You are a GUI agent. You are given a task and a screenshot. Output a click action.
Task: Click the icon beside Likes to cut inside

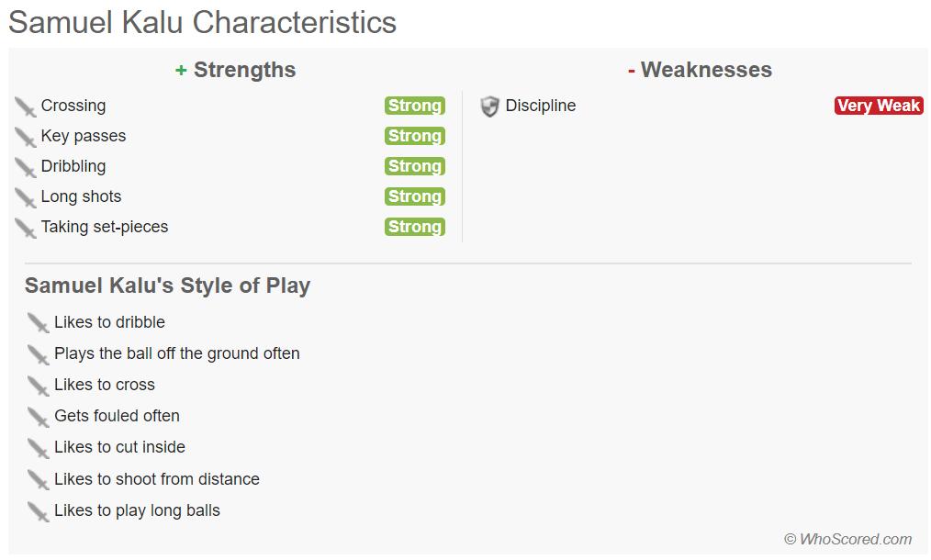[38, 448]
